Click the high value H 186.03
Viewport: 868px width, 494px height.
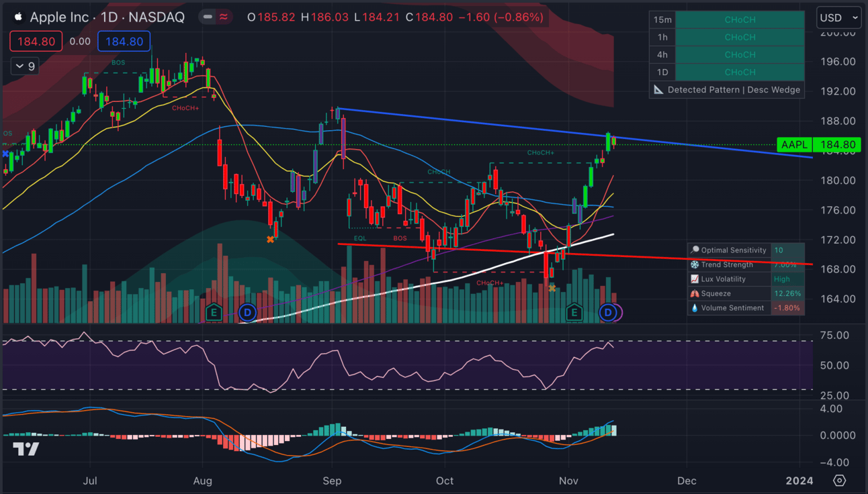pos(324,17)
